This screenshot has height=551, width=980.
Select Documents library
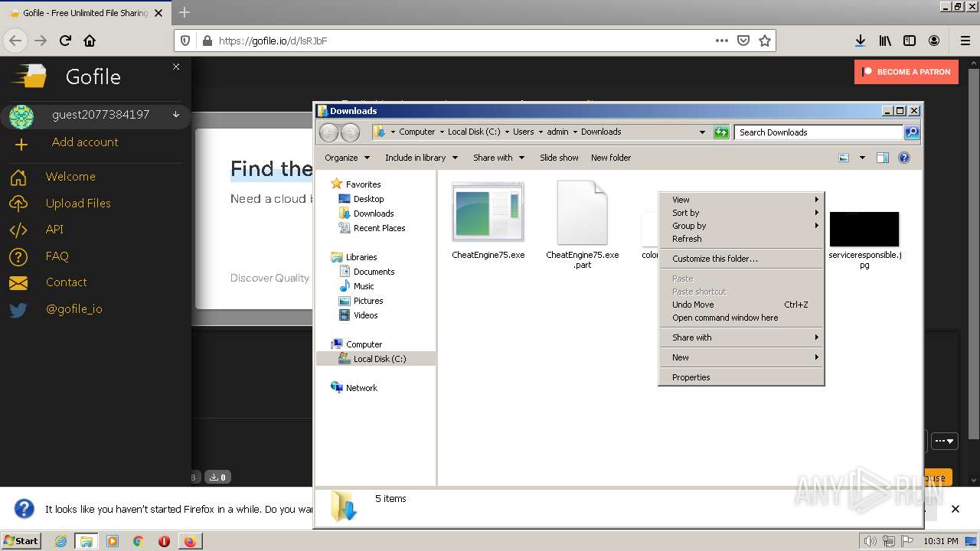coord(374,272)
